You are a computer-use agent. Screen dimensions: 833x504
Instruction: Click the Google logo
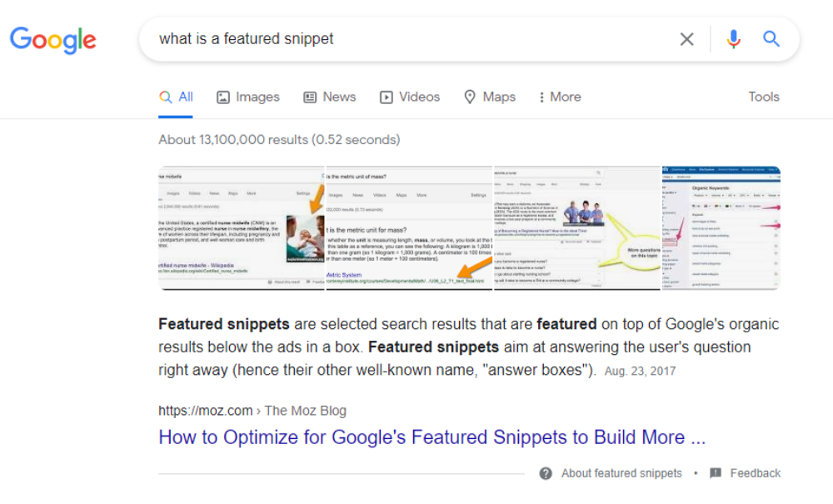click(53, 40)
